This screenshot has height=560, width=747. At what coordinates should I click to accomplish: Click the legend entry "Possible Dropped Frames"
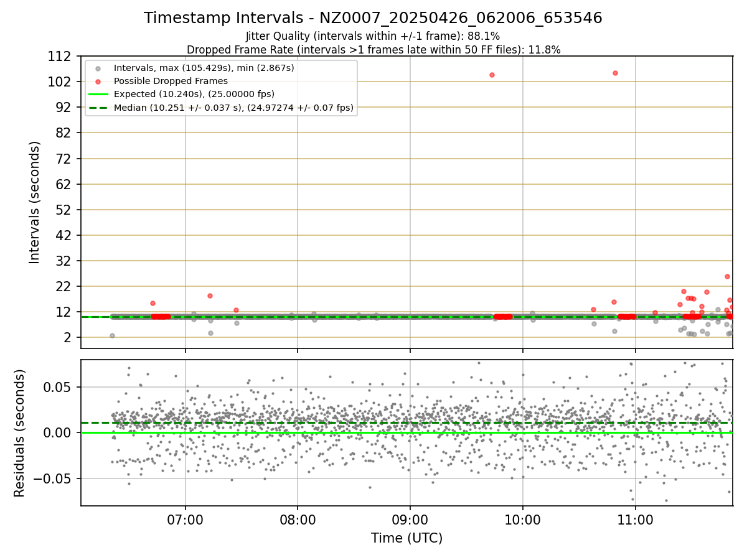(x=171, y=81)
